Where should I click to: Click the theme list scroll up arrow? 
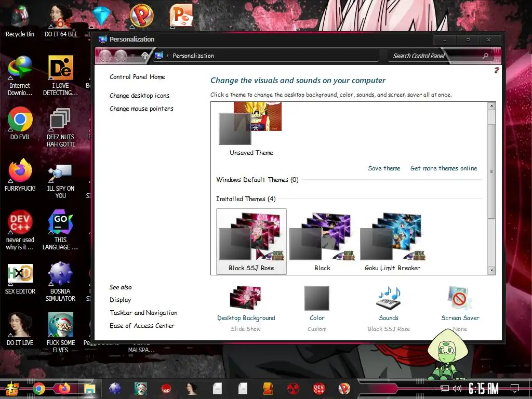491,106
